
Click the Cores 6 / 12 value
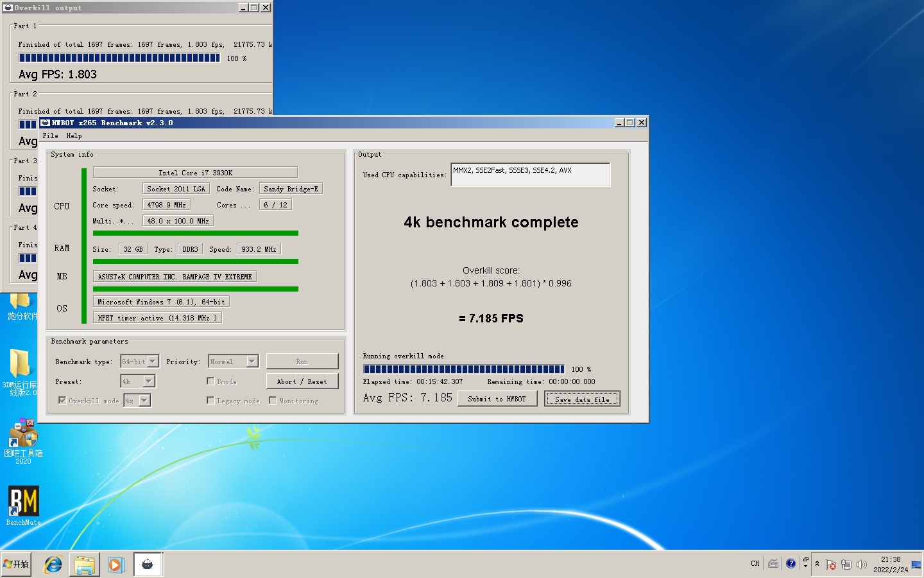[x=275, y=205]
